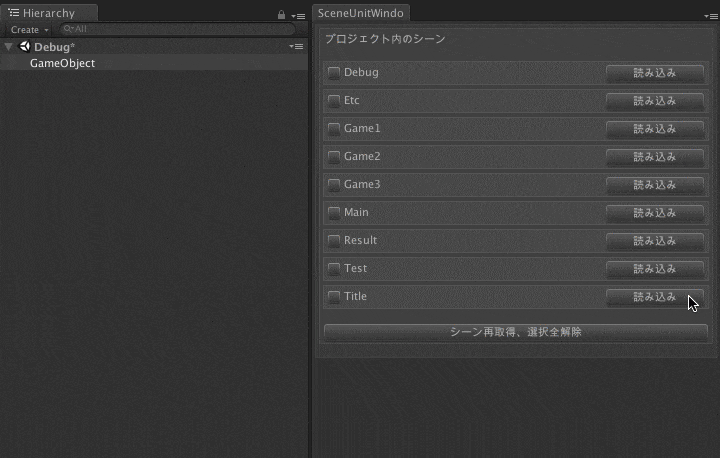Load the Debug scene with 読み込み button

pos(655,73)
